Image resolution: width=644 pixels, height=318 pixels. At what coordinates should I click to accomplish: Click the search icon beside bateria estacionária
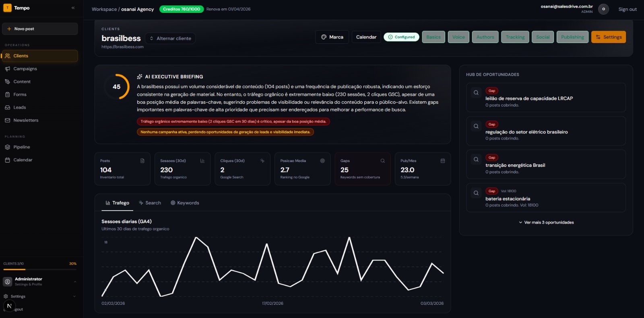pyautogui.click(x=476, y=193)
